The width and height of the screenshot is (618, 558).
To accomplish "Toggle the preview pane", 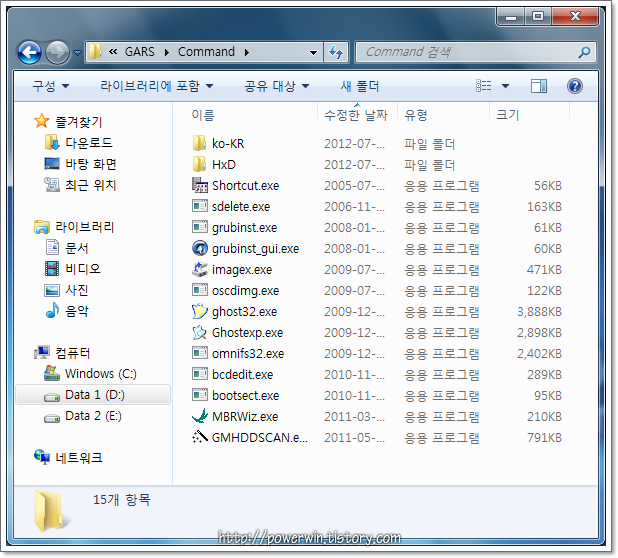I will click(x=538, y=86).
